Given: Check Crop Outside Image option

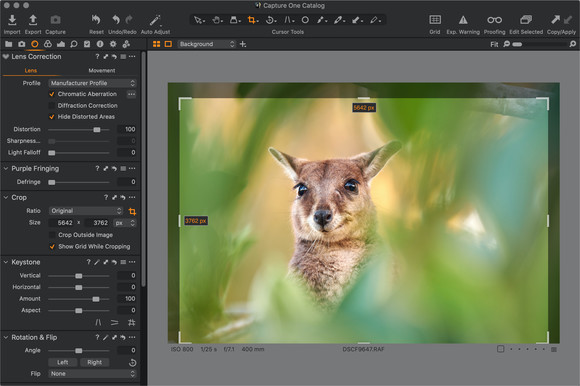Looking at the screenshot, I should 52,235.
